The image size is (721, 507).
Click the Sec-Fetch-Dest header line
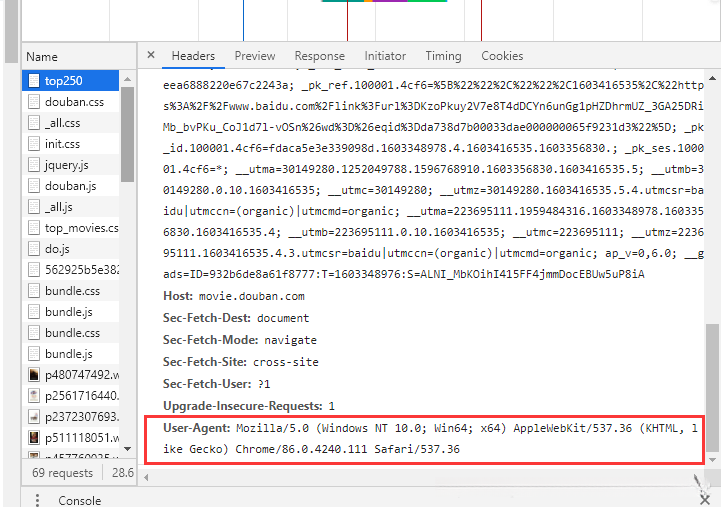[x=236, y=318]
